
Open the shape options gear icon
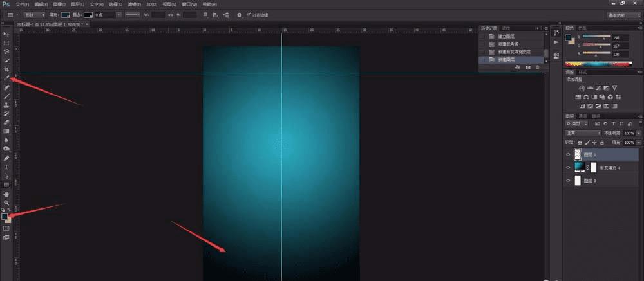pyautogui.click(x=240, y=15)
